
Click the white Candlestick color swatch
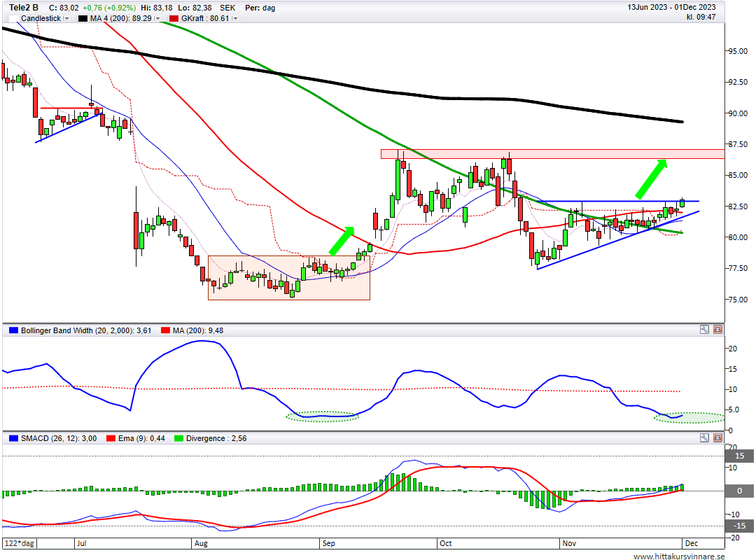13,18
